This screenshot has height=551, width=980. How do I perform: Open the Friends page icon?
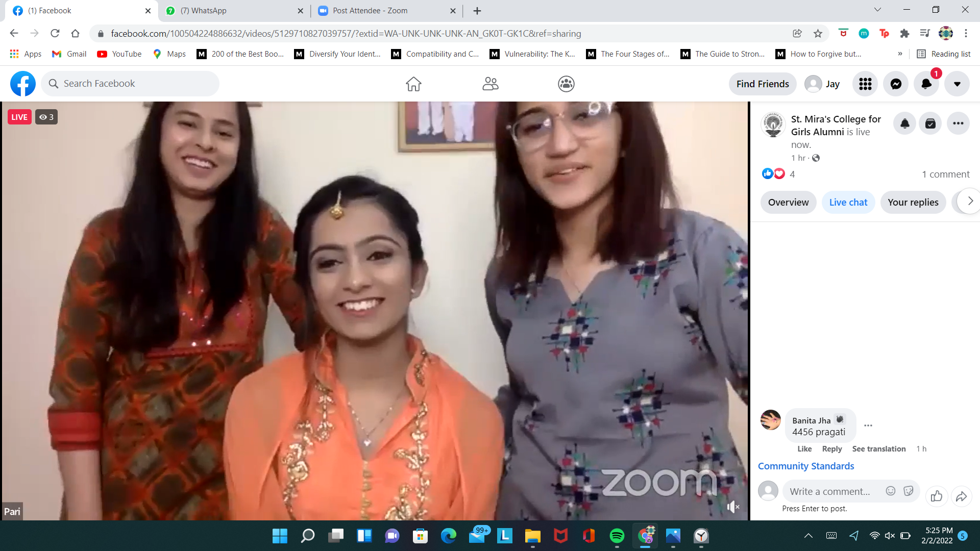(490, 83)
